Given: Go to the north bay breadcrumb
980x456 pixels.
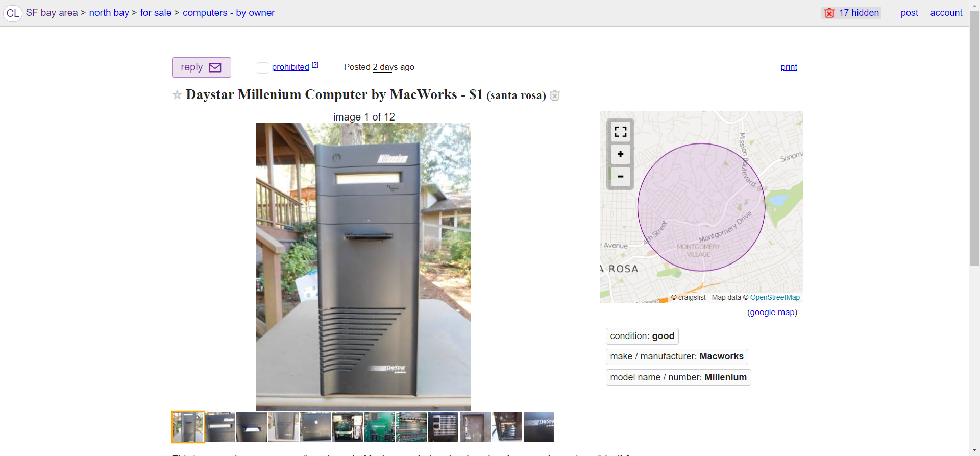Looking at the screenshot, I should pyautogui.click(x=109, y=13).
